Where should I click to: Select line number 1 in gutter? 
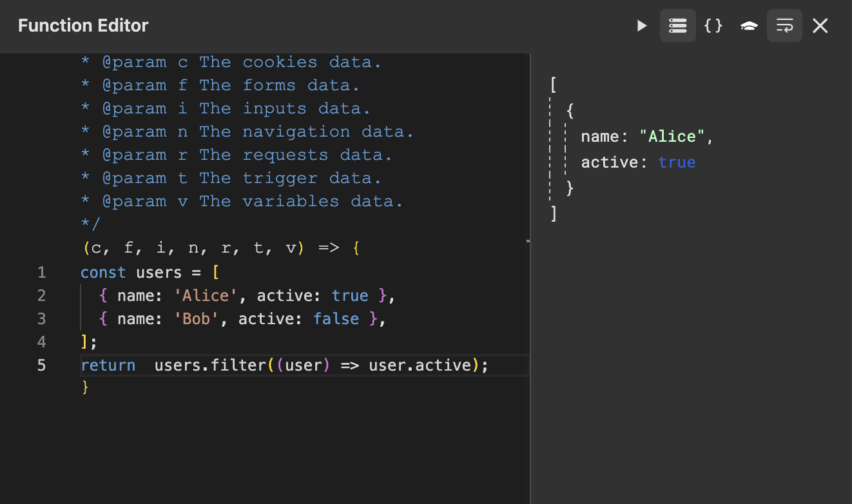pyautogui.click(x=42, y=273)
